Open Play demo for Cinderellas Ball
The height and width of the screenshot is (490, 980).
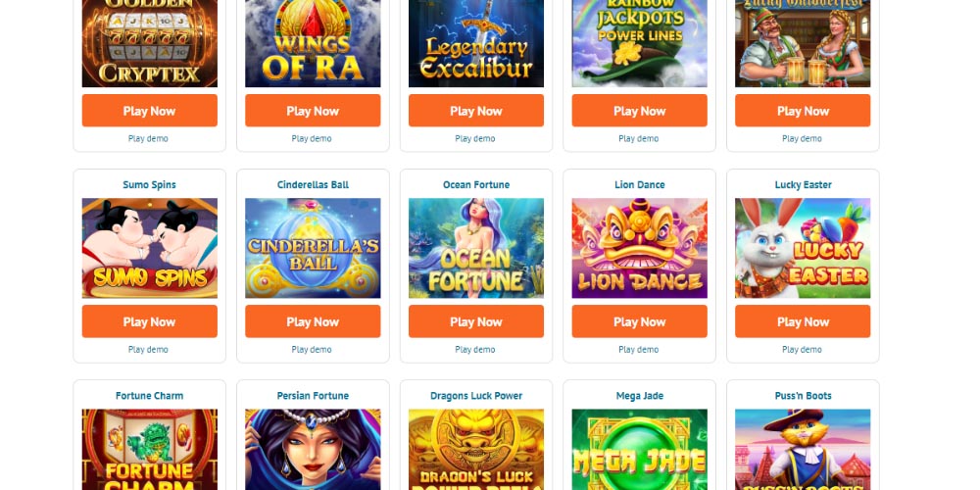(312, 350)
